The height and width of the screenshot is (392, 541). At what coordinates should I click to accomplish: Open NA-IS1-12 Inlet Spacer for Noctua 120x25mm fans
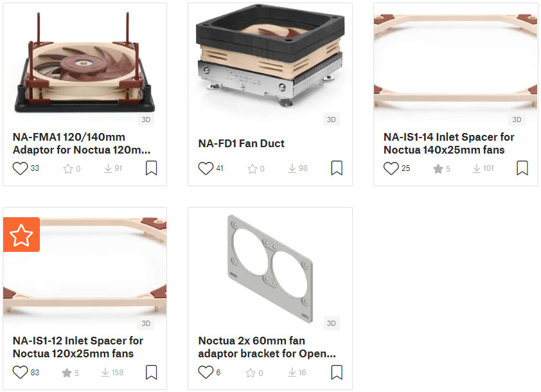point(78,347)
